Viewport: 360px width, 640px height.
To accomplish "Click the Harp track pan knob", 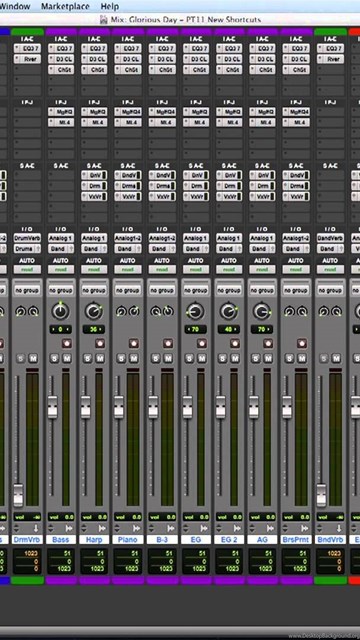I will (x=93, y=312).
